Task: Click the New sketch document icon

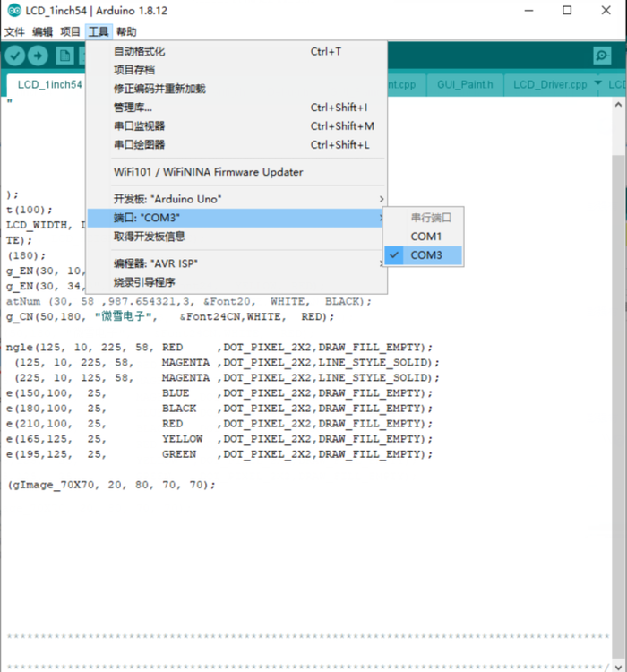Action: (64, 56)
